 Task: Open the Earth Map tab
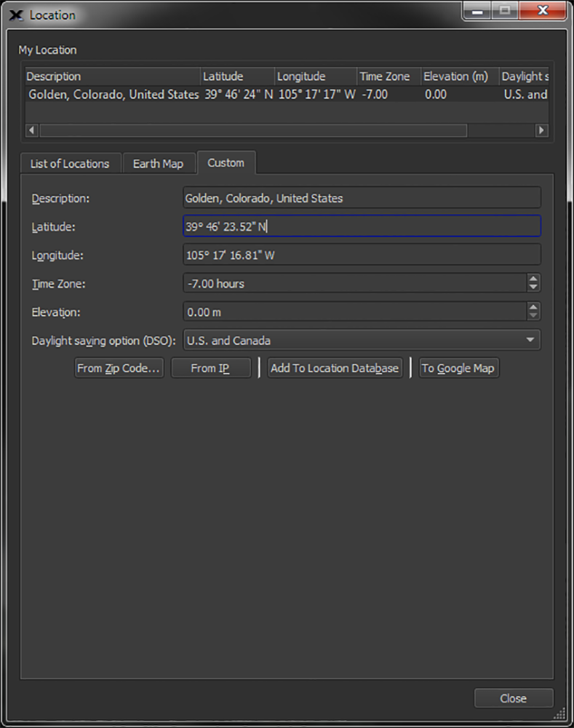(x=159, y=163)
